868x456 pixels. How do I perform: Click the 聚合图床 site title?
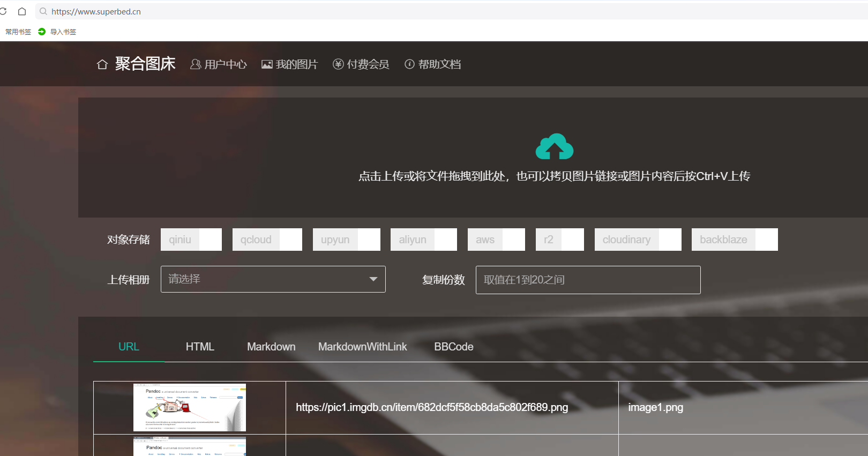[x=145, y=64]
